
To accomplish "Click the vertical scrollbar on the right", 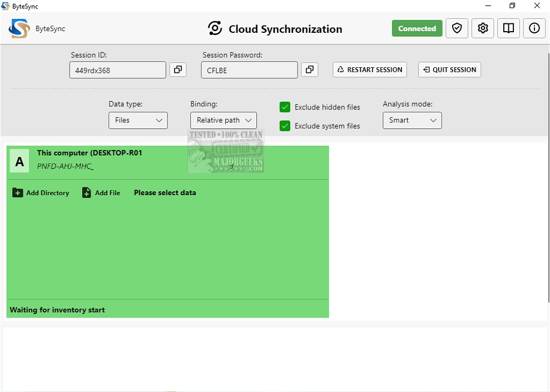I will tap(548, 177).
